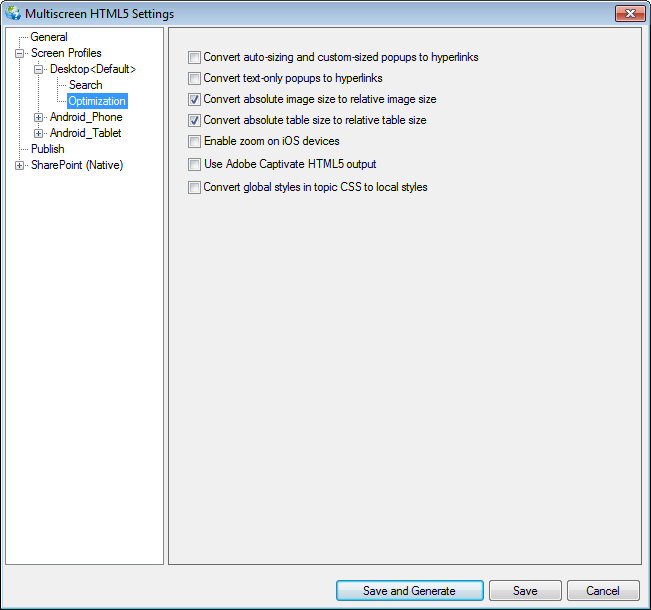Expand the SharePoint (Native) node
Screen dimensions: 651x610
coord(20,165)
